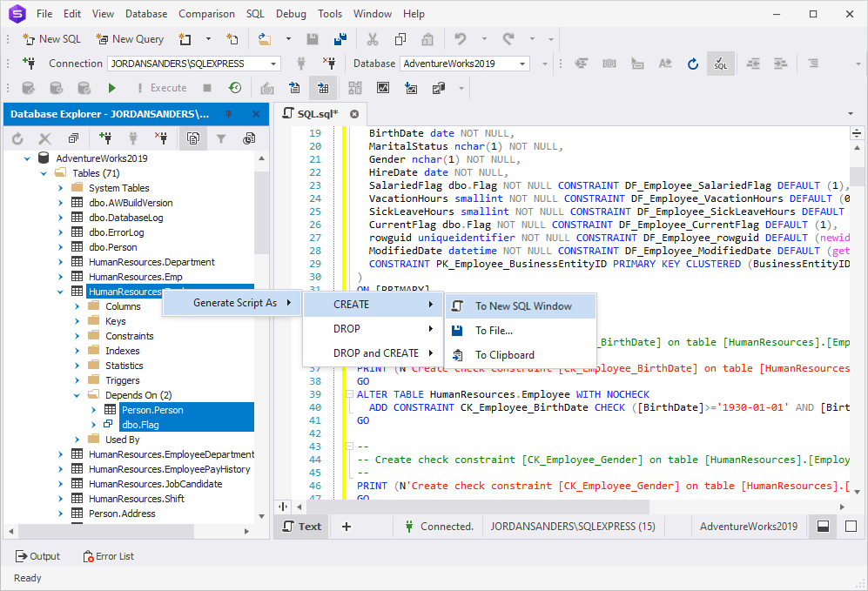Add a new view with the plus button
Viewport: 868px width, 591px height.
click(347, 527)
